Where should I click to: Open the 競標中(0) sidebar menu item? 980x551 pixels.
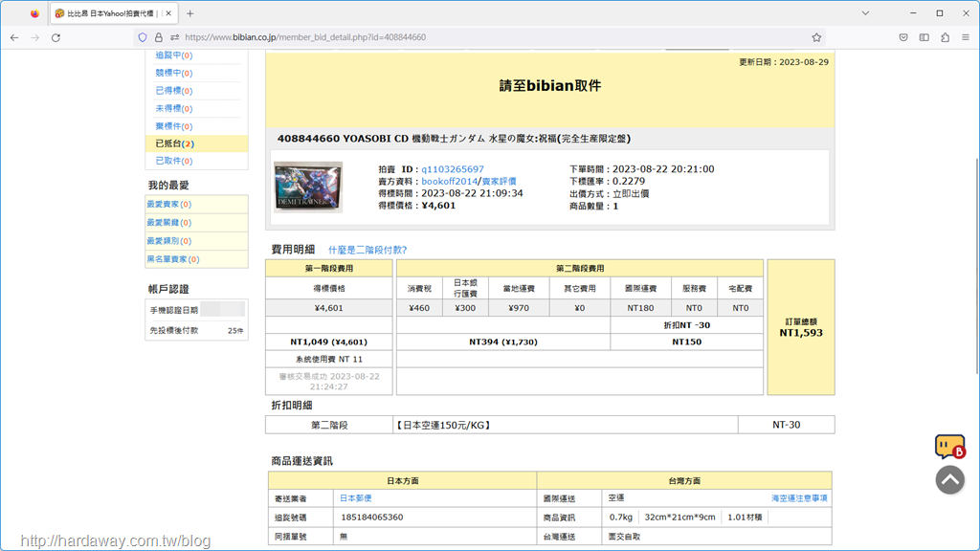point(174,73)
